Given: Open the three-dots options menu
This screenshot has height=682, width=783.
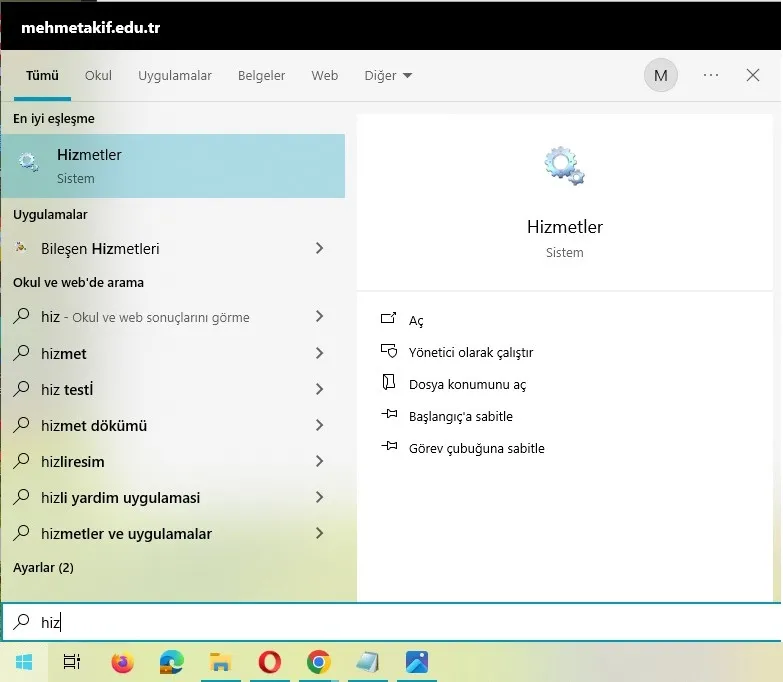Looking at the screenshot, I should pyautogui.click(x=711, y=75).
